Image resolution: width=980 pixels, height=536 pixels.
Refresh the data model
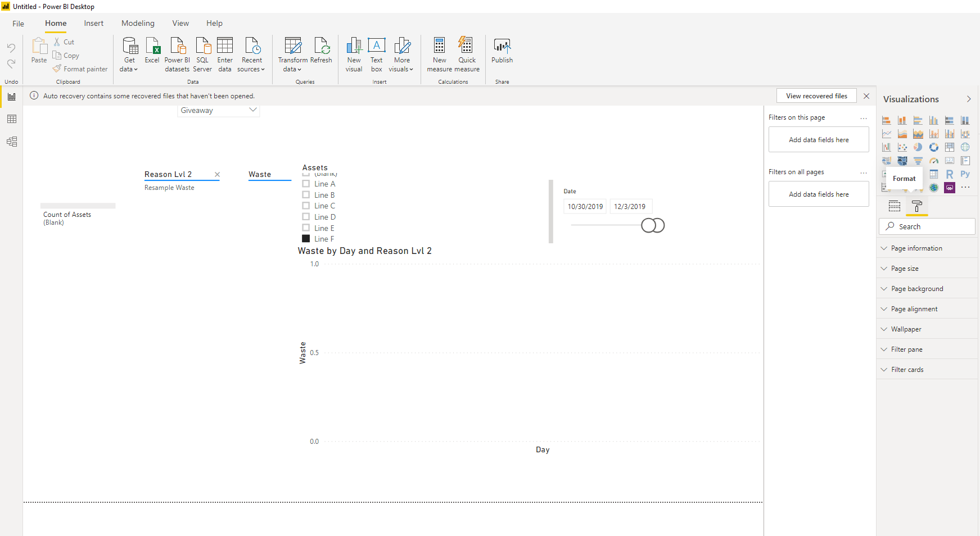click(321, 51)
